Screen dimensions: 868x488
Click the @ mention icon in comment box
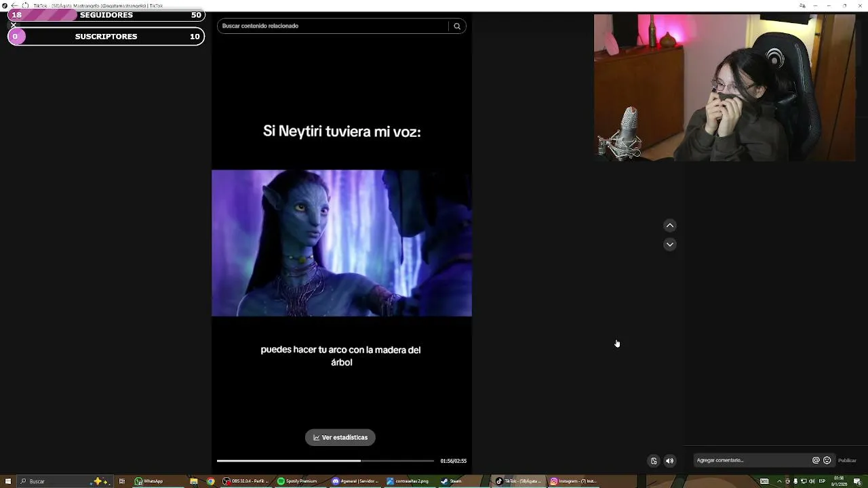tap(816, 460)
